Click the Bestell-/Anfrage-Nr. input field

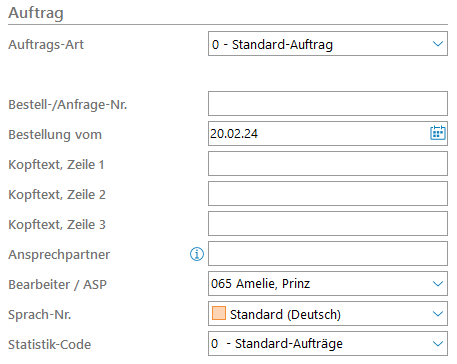click(x=328, y=104)
